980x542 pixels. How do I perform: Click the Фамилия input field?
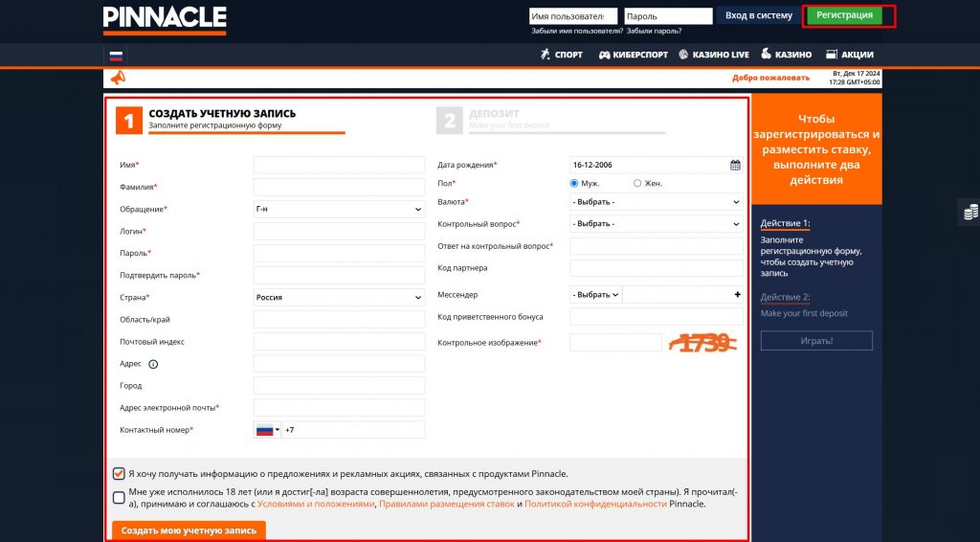339,187
